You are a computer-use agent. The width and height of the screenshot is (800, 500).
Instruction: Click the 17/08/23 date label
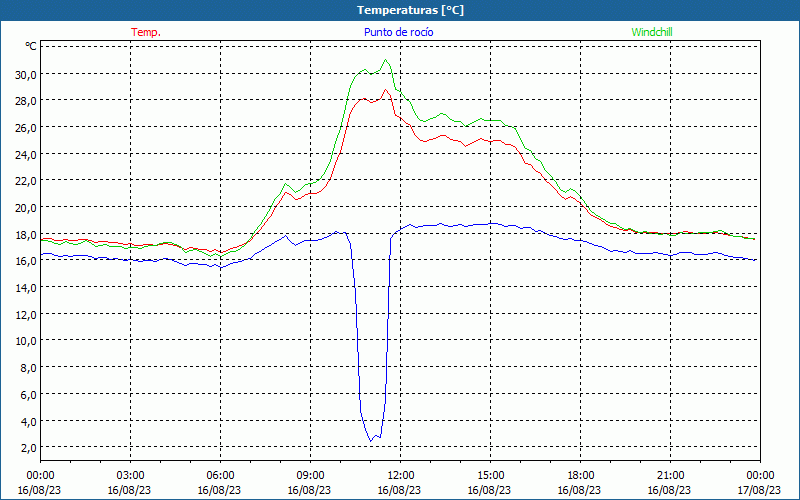(760, 490)
